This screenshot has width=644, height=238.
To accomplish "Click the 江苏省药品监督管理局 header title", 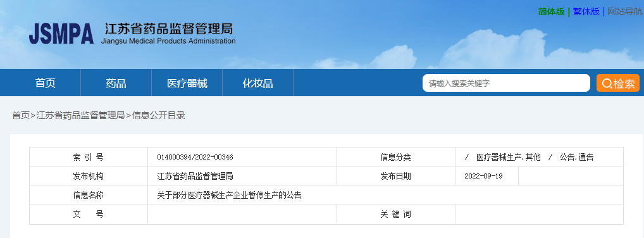I will [169, 28].
